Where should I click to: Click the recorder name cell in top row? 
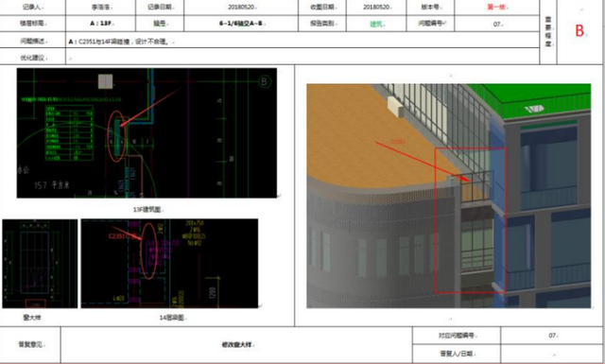pyautogui.click(x=101, y=7)
